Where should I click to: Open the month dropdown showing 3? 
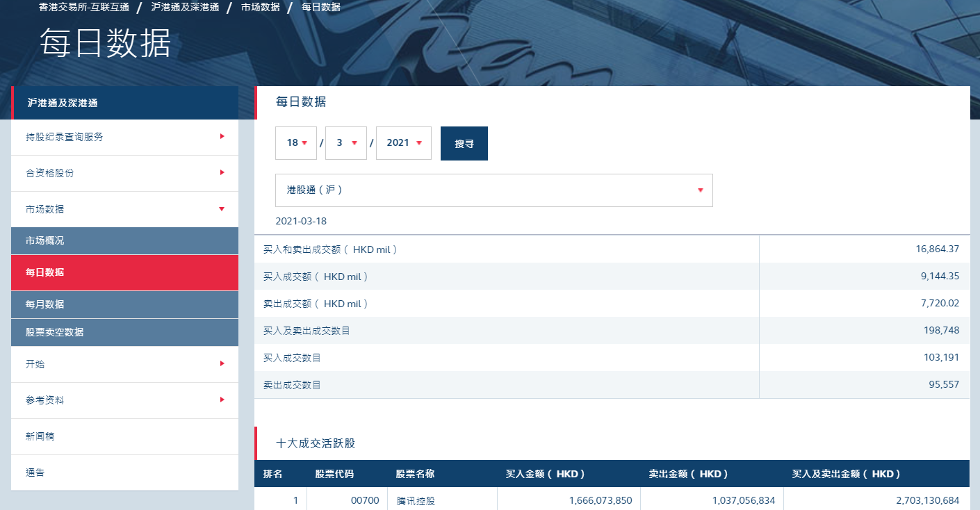[345, 143]
